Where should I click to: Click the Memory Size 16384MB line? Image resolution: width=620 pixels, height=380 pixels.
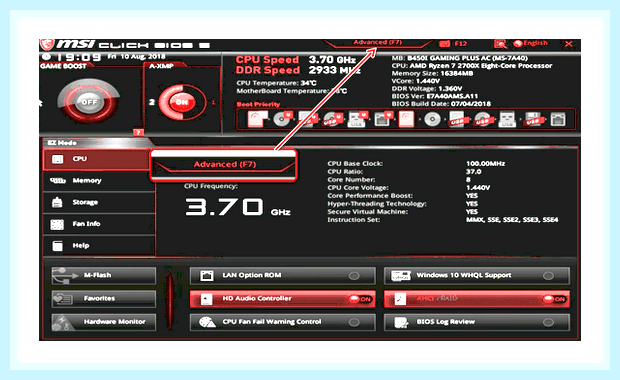pos(432,74)
